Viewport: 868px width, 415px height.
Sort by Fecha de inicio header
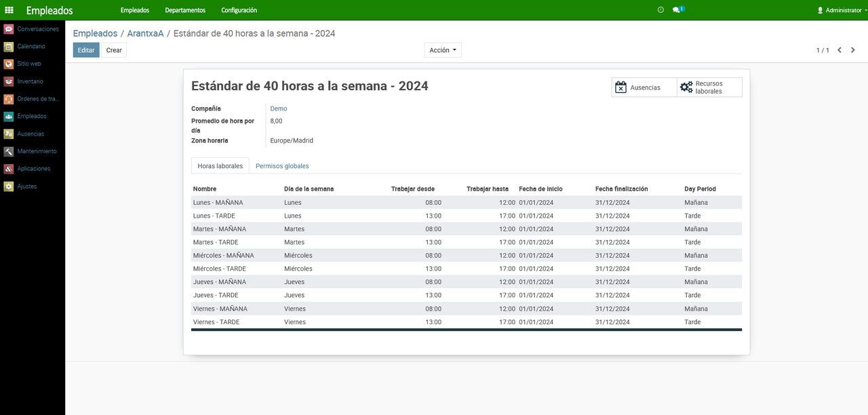(540, 189)
